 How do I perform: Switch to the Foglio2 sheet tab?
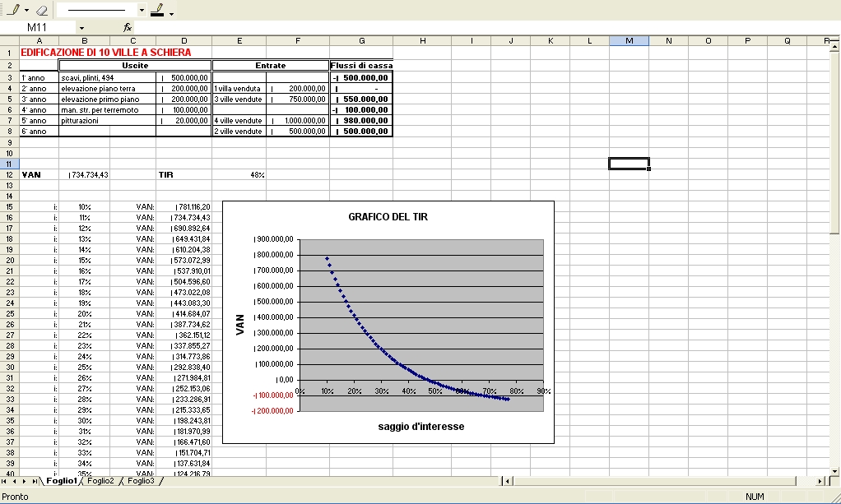[100, 481]
